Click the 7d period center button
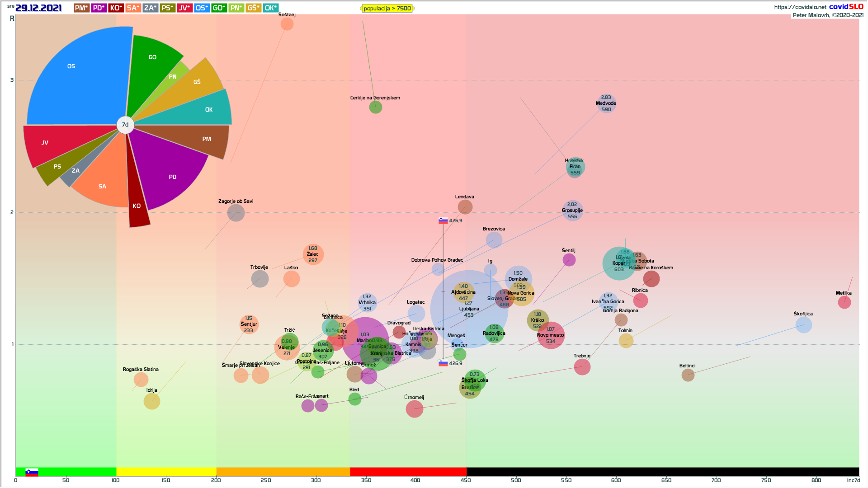The height and width of the screenshot is (488, 868). coord(125,125)
